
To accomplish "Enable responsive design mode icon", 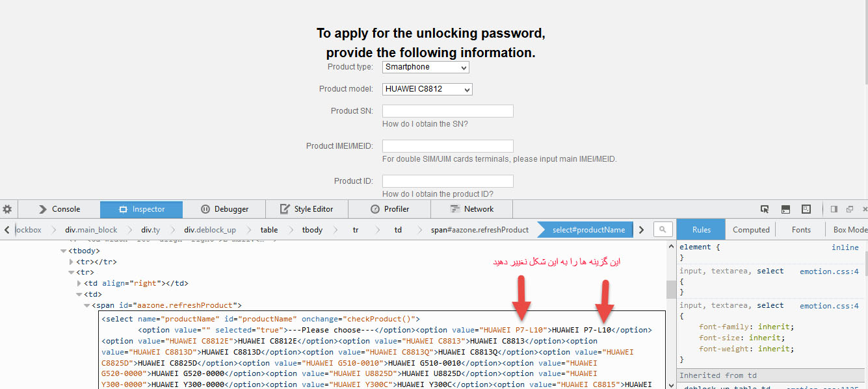I will point(806,209).
